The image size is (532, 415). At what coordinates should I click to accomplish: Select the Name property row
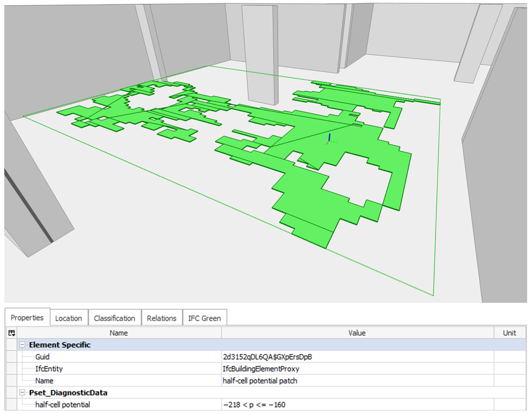coord(266,380)
